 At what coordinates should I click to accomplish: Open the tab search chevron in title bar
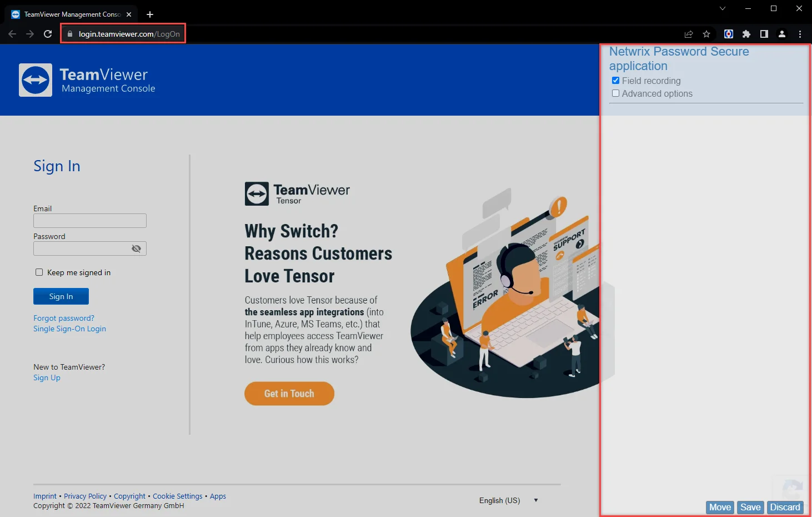(723, 8)
